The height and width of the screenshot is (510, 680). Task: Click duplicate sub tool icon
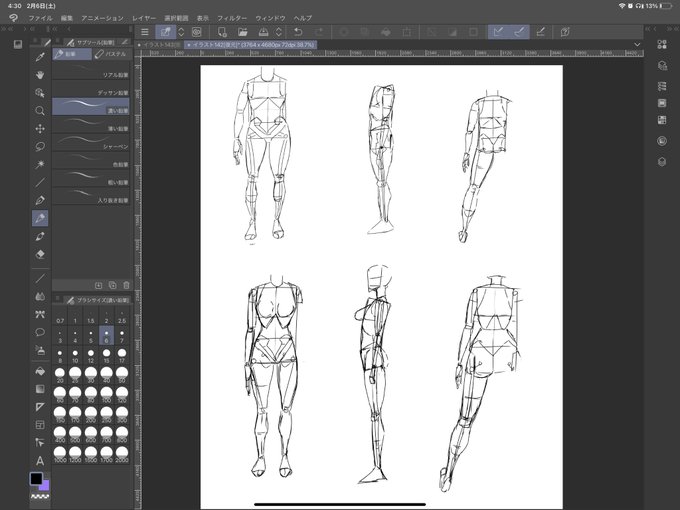tap(112, 285)
